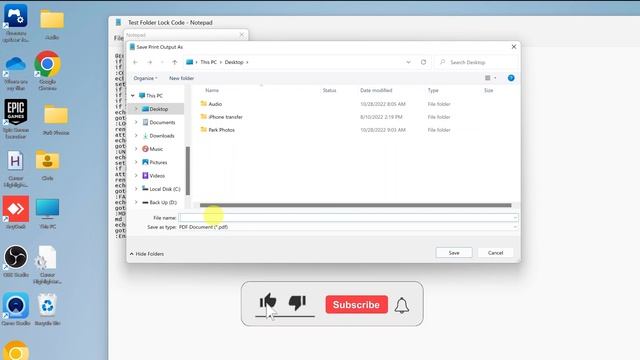Close the Save Print Output As dialog
This screenshot has height=360, width=640.
514,47
